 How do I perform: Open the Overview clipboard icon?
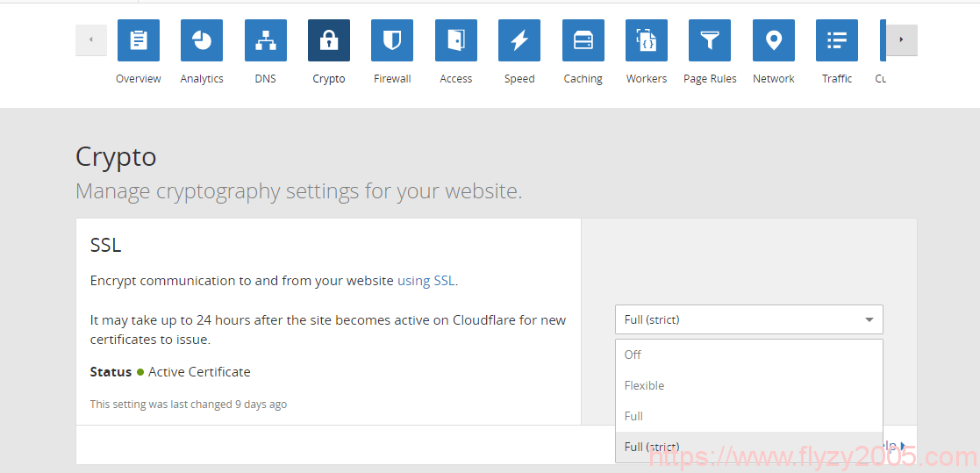(138, 40)
